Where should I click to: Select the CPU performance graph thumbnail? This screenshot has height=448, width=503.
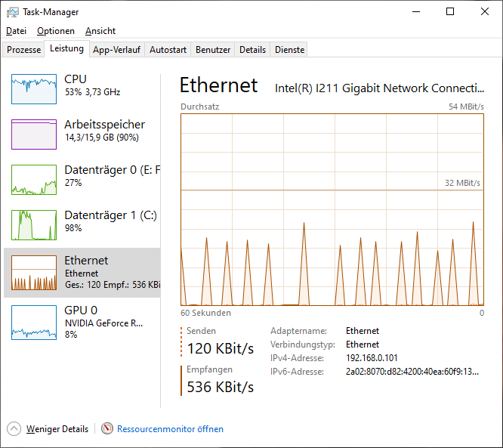pyautogui.click(x=34, y=89)
